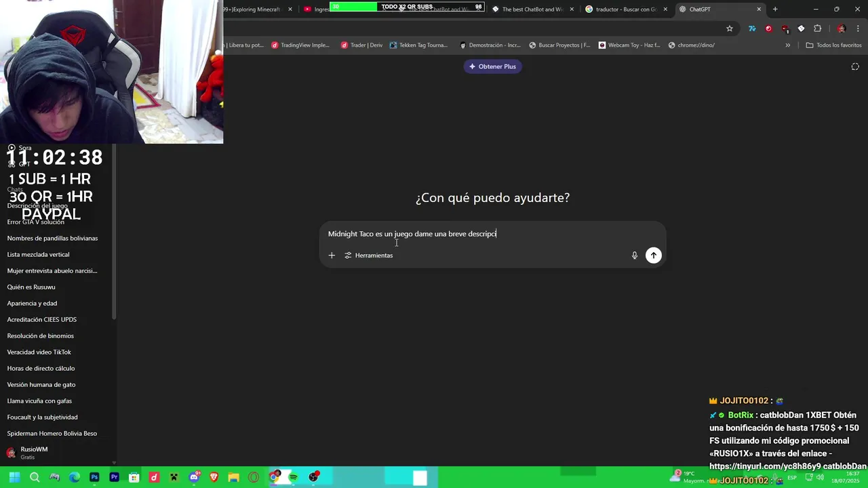Open the Extensions puzzle-piece menu
Screen dimensions: 868x488
pos(817,28)
